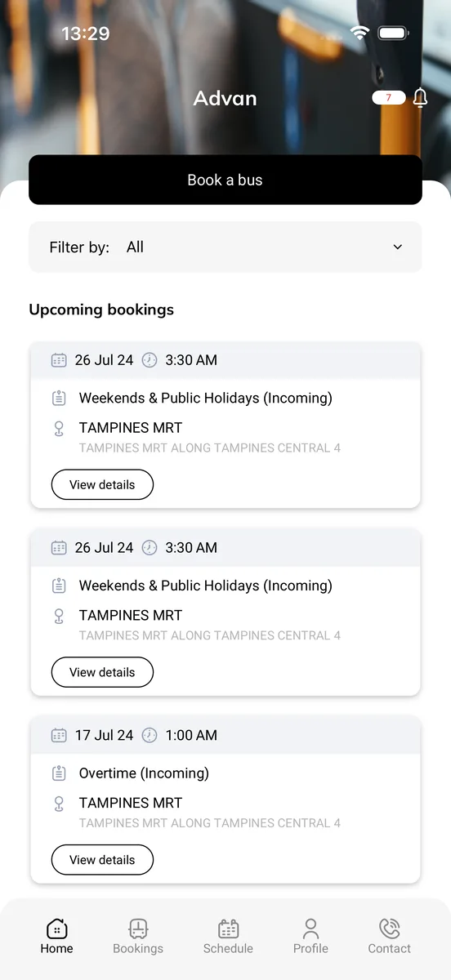Image resolution: width=451 pixels, height=980 pixels.
Task: Select the Bookings tab label
Action: coord(138,948)
